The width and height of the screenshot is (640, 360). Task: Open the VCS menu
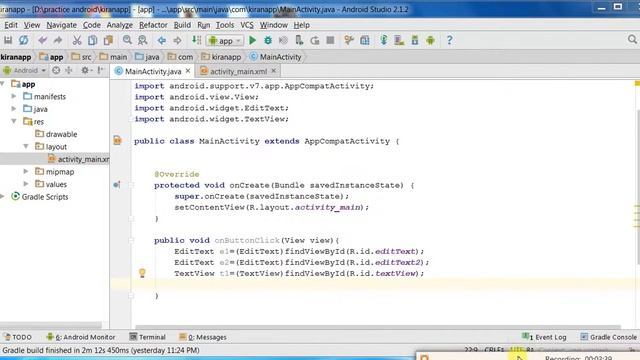tap(247, 25)
